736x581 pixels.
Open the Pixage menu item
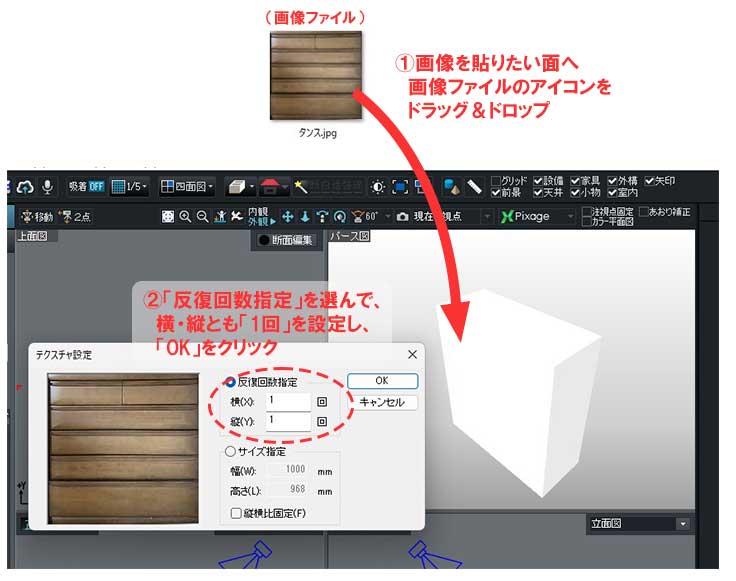coord(525,216)
